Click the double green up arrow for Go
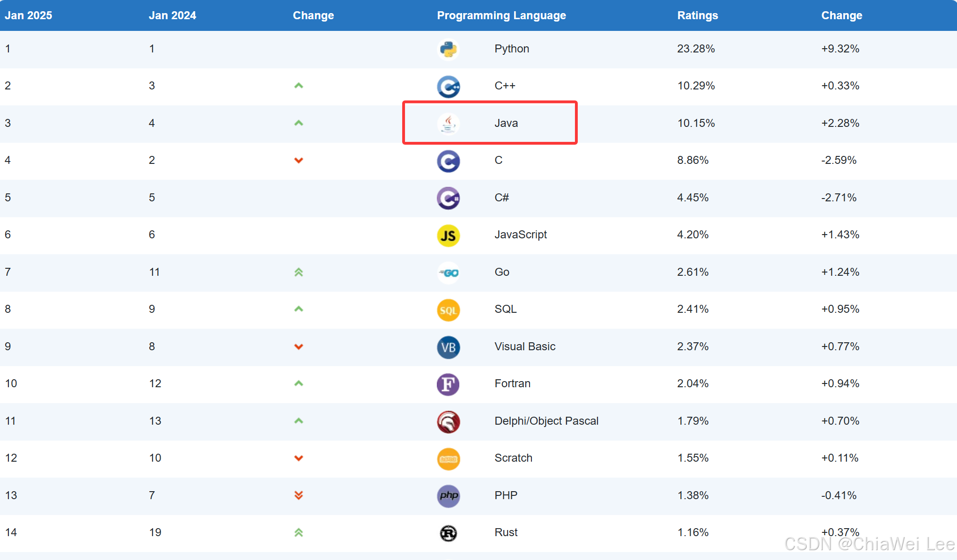Image resolution: width=957 pixels, height=560 pixels. 299,272
